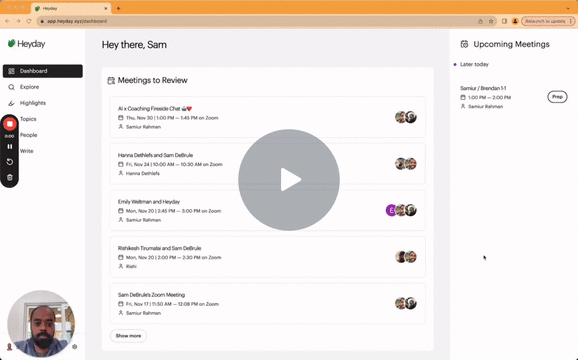Image resolution: width=578 pixels, height=360 pixels.
Task: Click 1:00 PM — 2:00 PM upcoming time
Action: (489, 98)
